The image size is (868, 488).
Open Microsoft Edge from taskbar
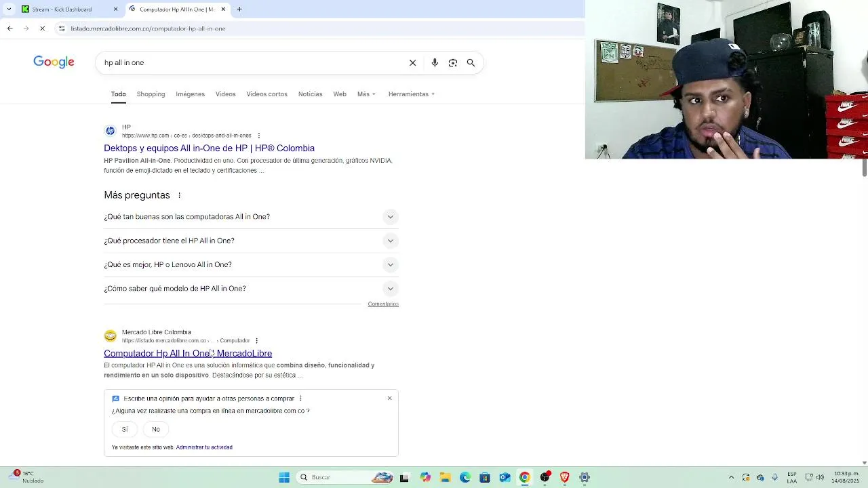point(465,477)
